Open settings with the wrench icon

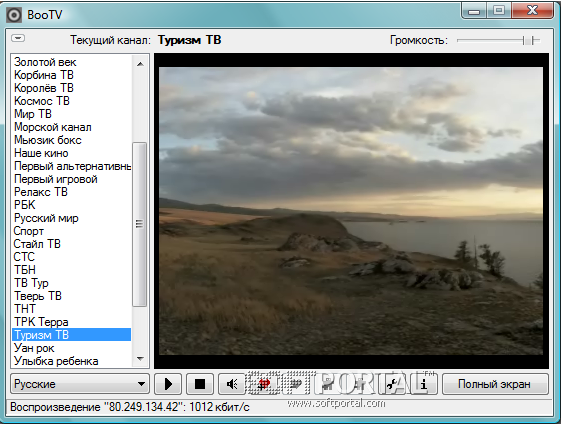[x=392, y=384]
